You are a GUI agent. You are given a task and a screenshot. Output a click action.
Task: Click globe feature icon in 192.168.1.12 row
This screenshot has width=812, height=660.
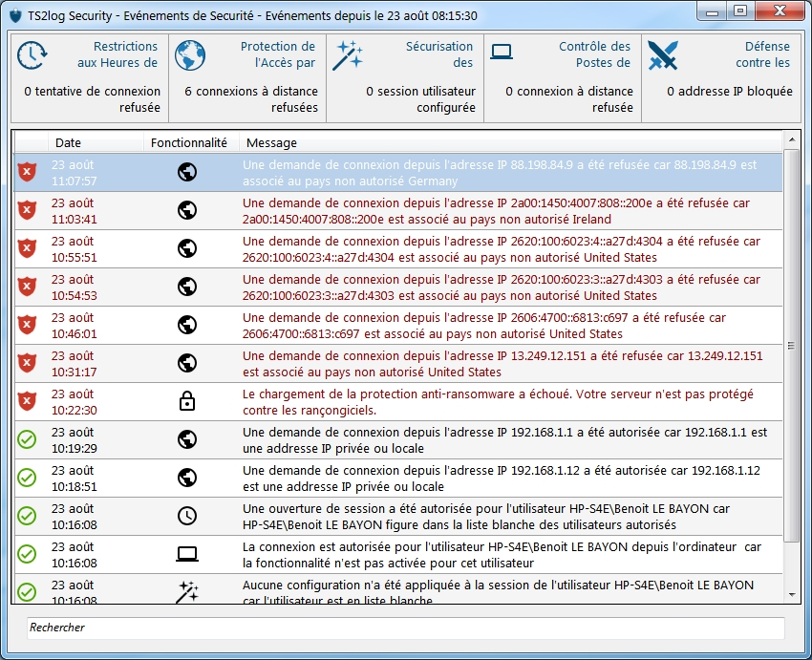click(187, 478)
